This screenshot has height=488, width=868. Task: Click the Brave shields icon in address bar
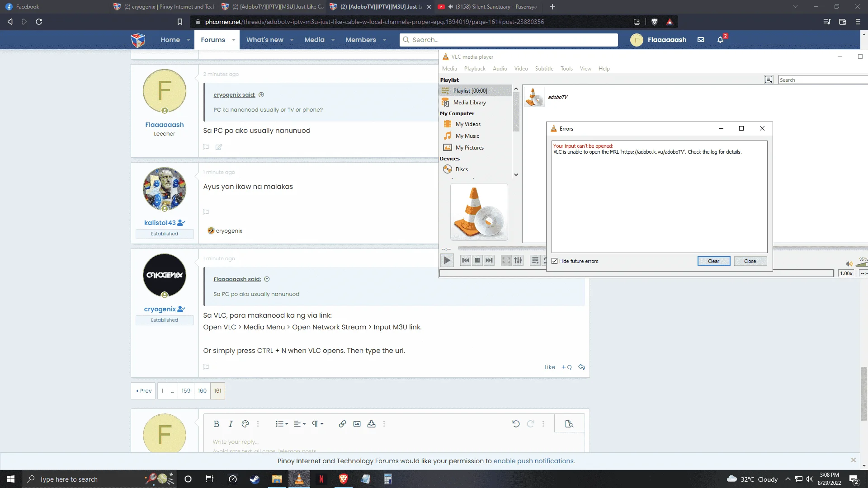click(x=654, y=22)
